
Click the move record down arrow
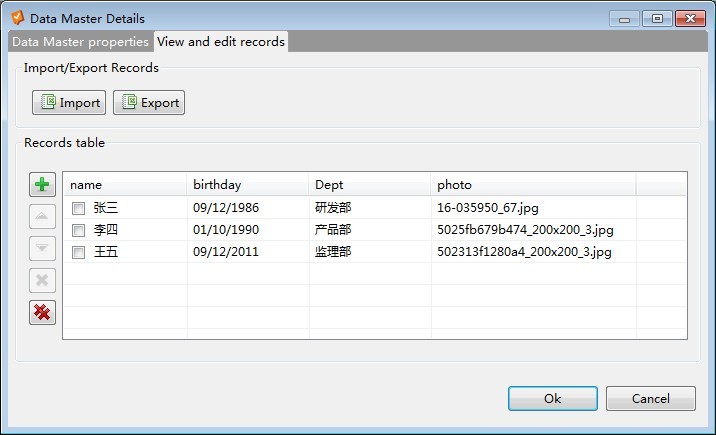42,249
